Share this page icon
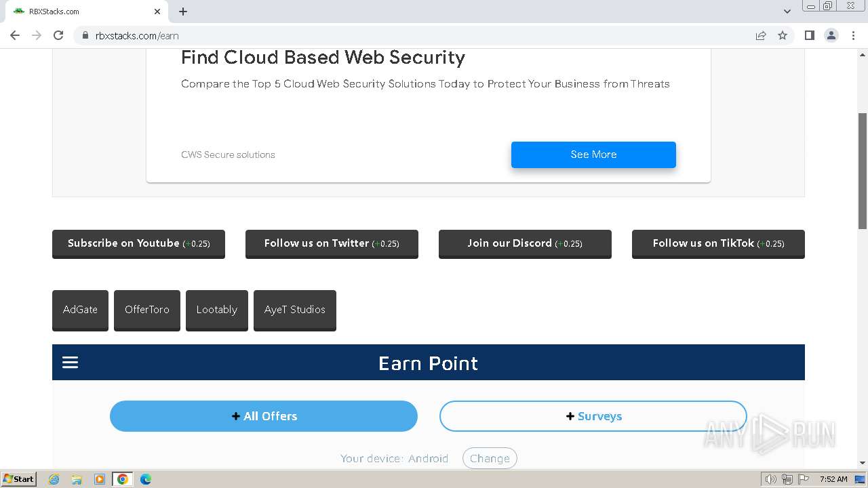This screenshot has width=868, height=488. pos(761,35)
